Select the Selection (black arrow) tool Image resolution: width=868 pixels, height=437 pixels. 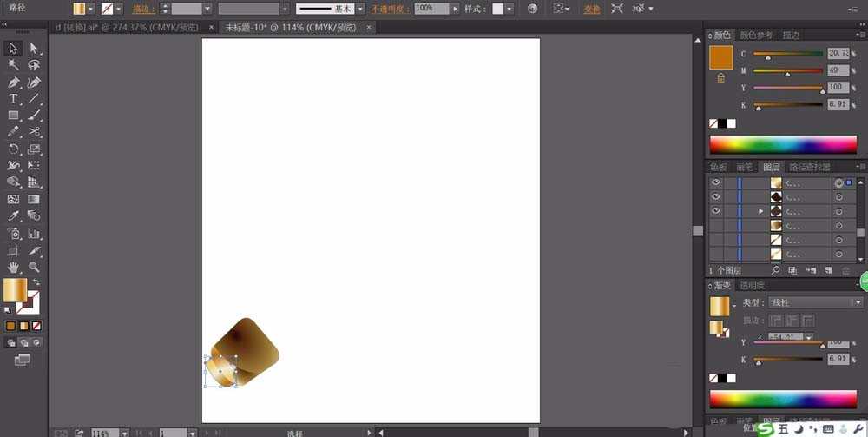14,48
